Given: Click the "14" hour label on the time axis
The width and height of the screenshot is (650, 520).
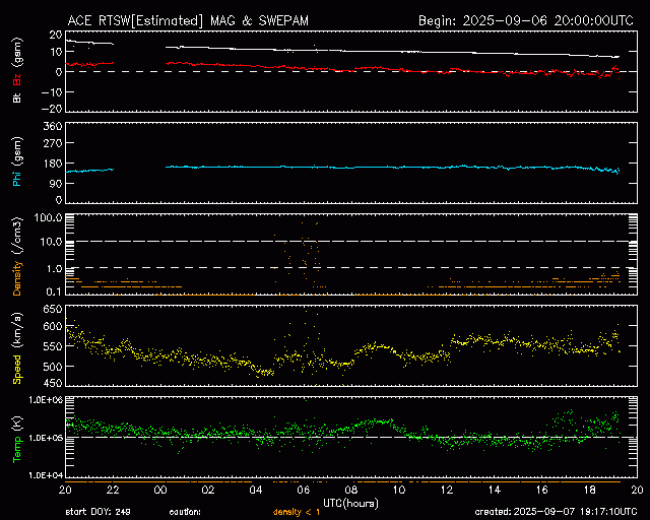Looking at the screenshot, I should pyautogui.click(x=494, y=490).
